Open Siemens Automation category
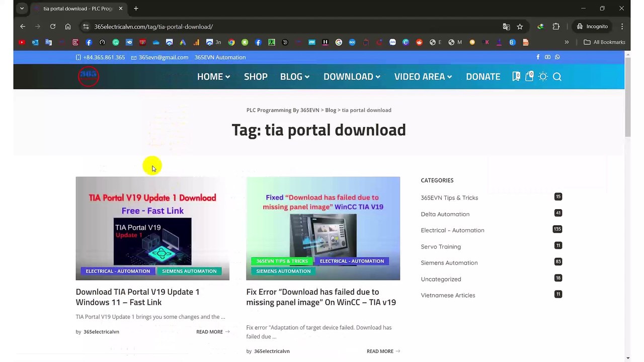 [449, 263]
